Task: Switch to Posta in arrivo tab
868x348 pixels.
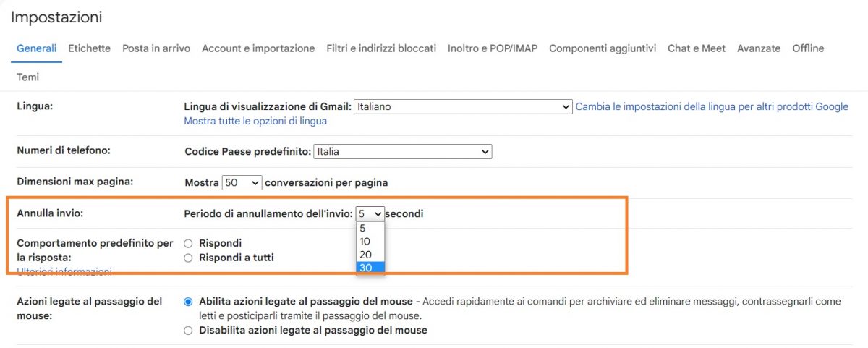Action: tap(156, 48)
